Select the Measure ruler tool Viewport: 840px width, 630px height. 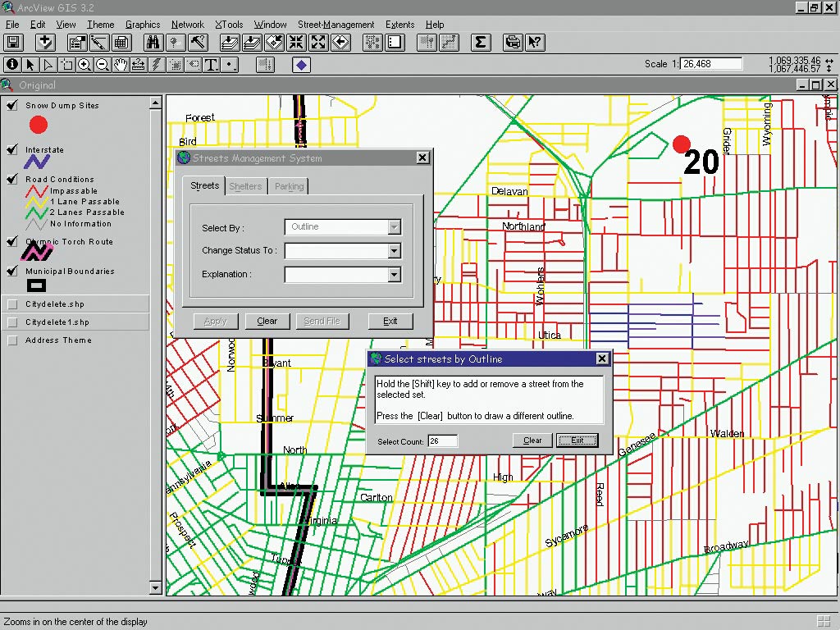138,65
